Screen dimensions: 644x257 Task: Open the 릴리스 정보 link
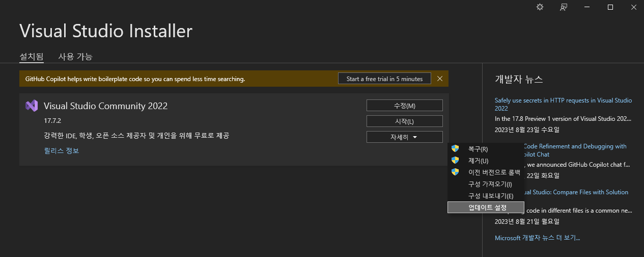pyautogui.click(x=62, y=151)
